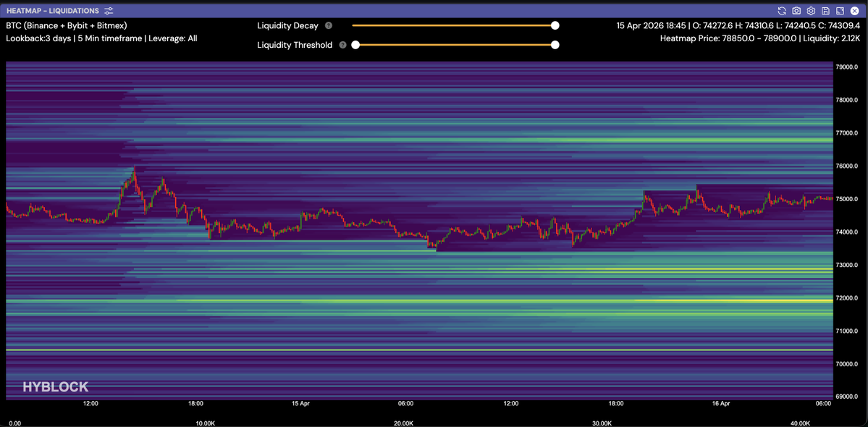The height and width of the screenshot is (427, 868).
Task: Open the heatmap filter settings sliders icon
Action: click(109, 11)
